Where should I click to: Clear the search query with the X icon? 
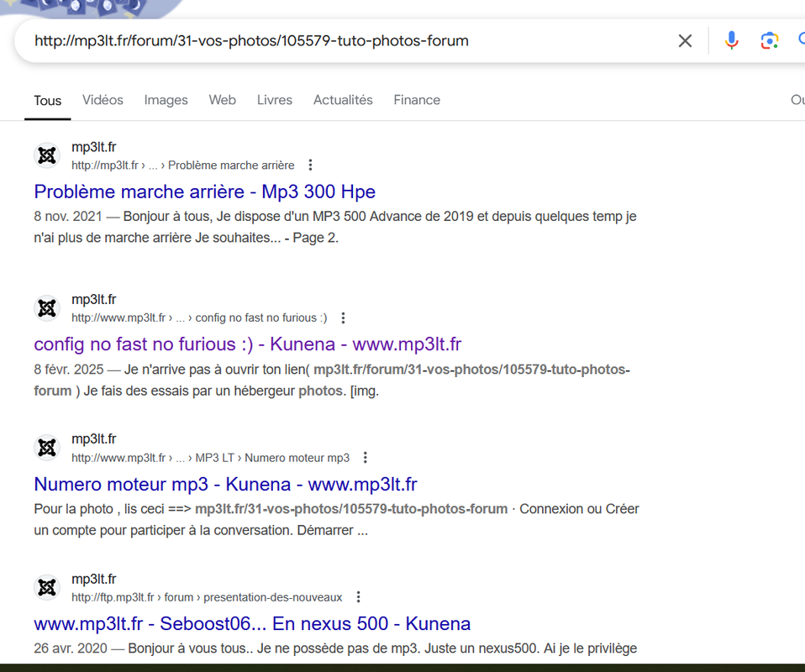point(685,40)
